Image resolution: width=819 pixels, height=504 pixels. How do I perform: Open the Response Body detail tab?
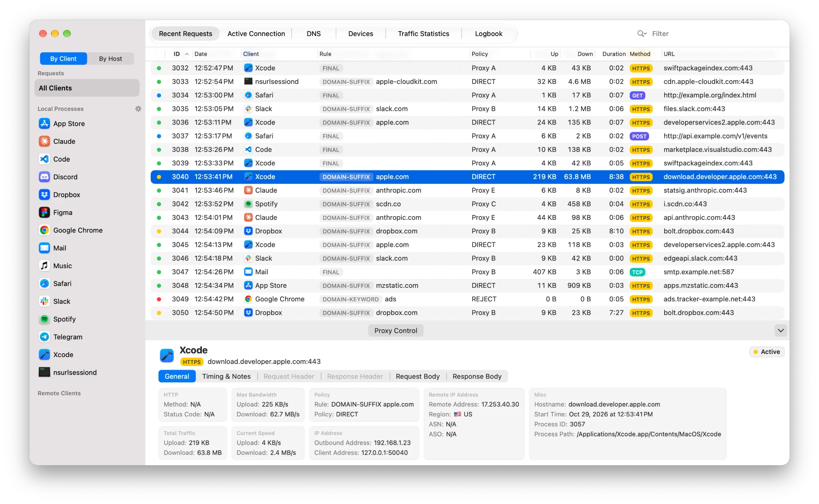[x=477, y=376]
